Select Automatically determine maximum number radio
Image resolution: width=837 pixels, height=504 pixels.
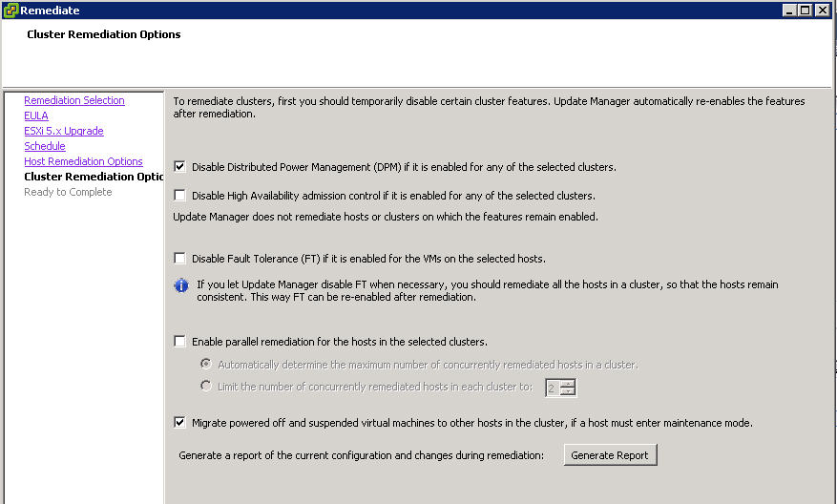point(206,365)
